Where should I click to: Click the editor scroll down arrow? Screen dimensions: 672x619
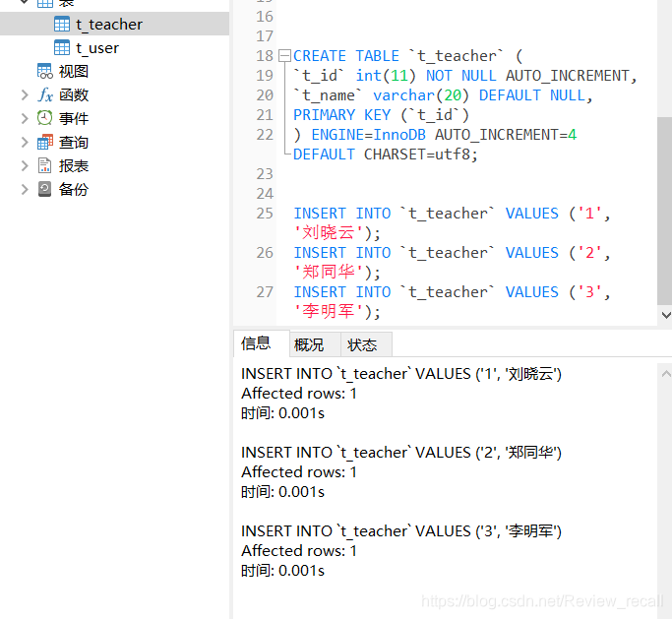pyautogui.click(x=665, y=316)
